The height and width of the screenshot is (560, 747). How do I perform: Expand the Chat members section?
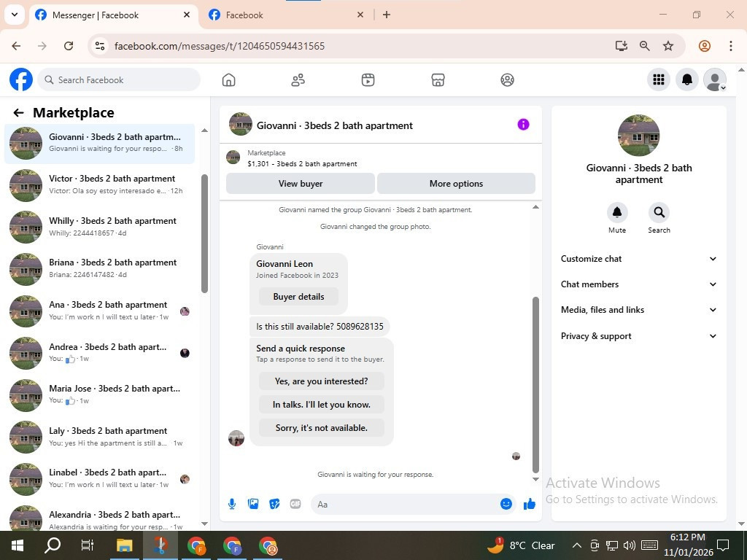click(x=638, y=284)
